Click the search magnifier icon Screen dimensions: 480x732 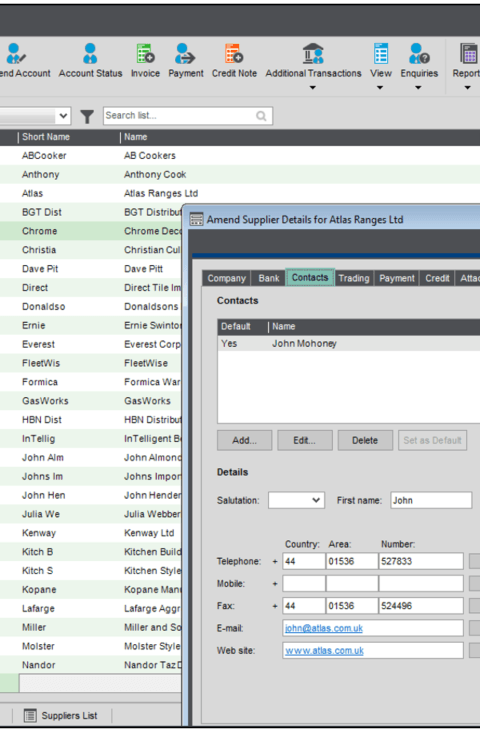tap(261, 116)
